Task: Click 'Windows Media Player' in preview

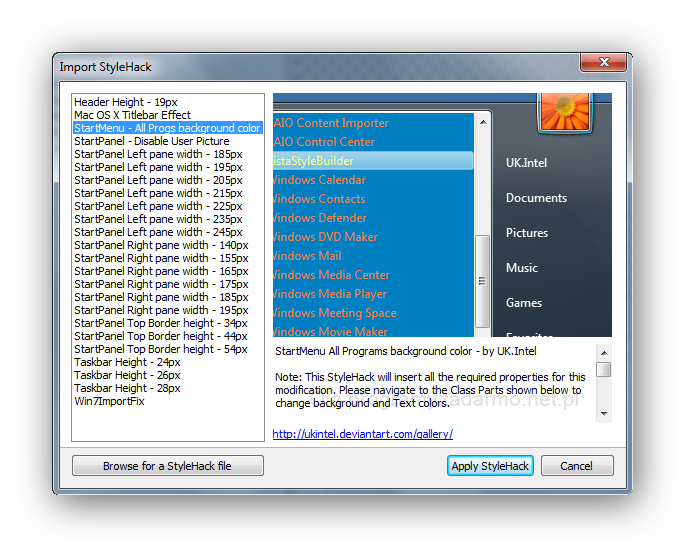Action: click(329, 294)
